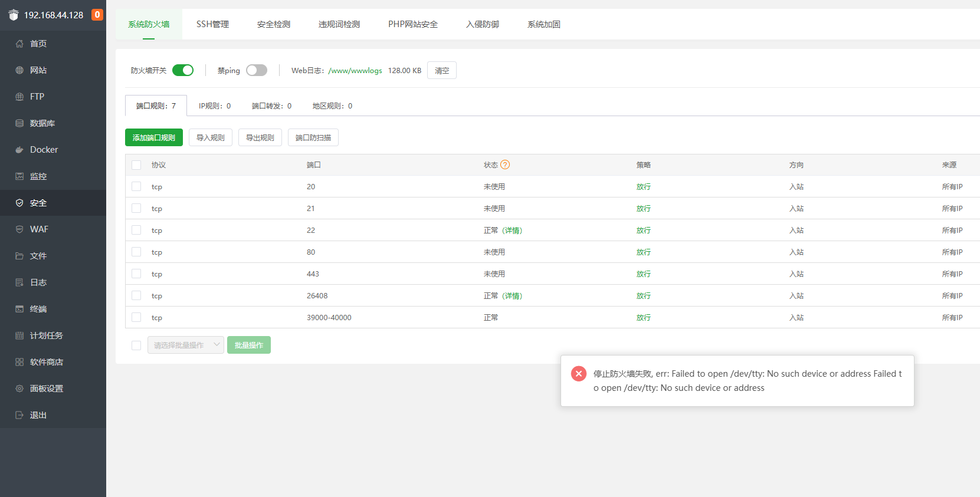Screen dimensions: 980x497
Task: Click the 端口防扫描 button
Action: 313,137
